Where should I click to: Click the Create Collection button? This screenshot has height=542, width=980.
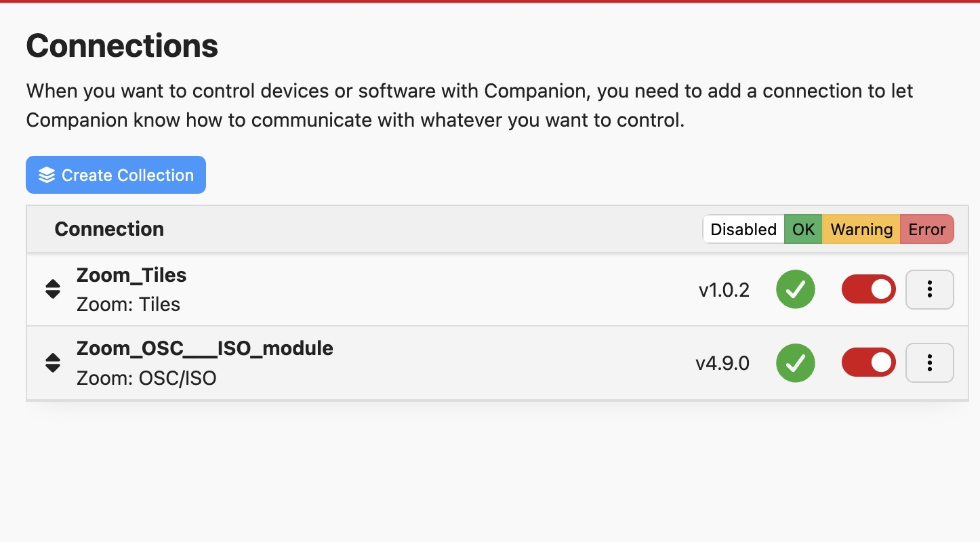click(116, 175)
